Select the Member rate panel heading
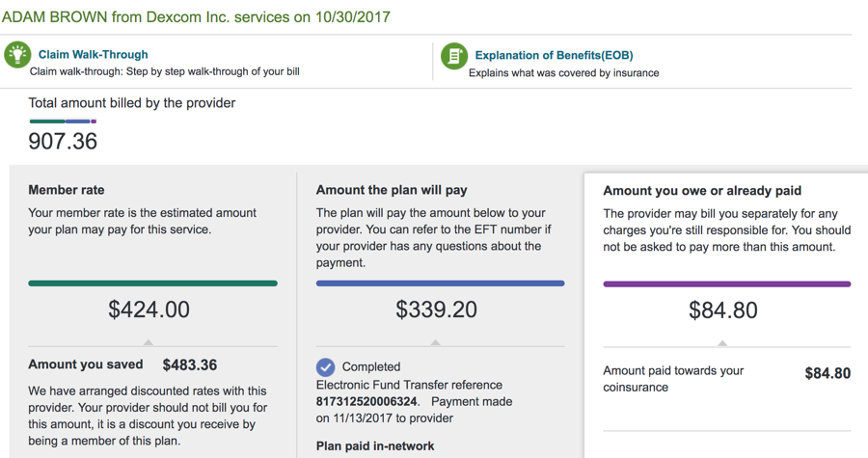 coord(67,190)
